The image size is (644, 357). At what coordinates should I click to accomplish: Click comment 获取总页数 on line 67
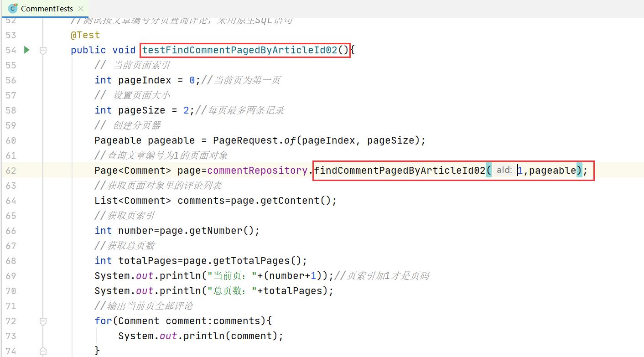(125, 246)
